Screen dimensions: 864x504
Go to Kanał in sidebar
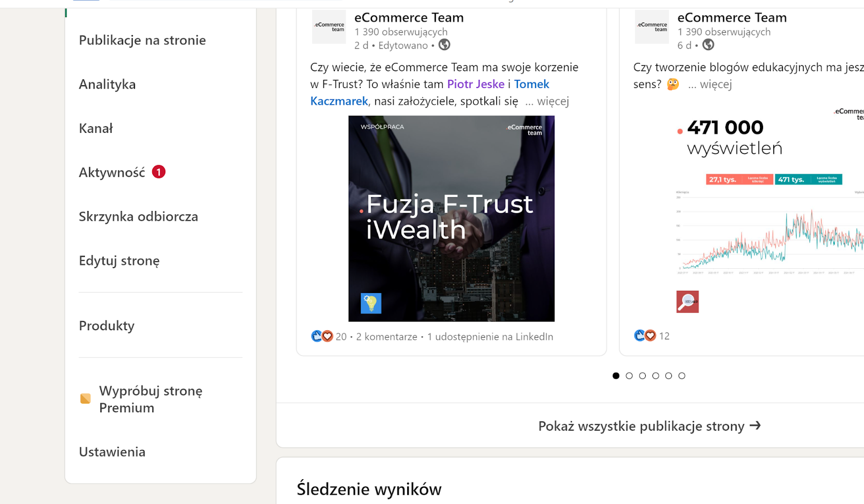click(96, 128)
